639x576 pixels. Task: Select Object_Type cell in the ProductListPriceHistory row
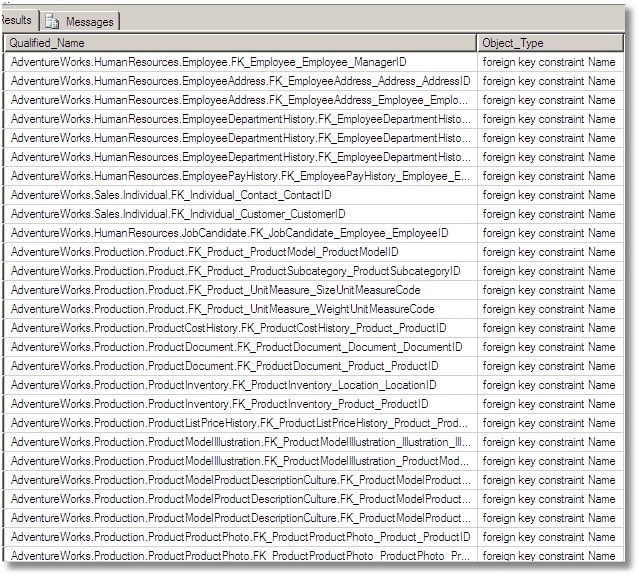[x=550, y=423]
